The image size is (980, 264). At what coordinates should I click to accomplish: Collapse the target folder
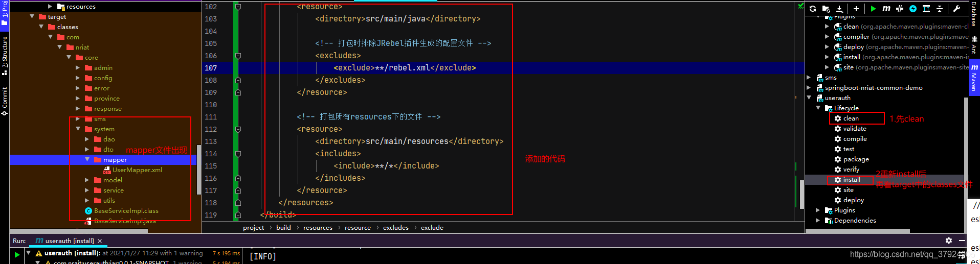[x=32, y=17]
